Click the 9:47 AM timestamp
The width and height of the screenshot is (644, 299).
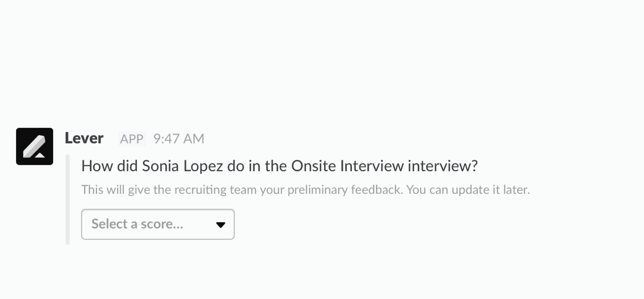coord(179,138)
